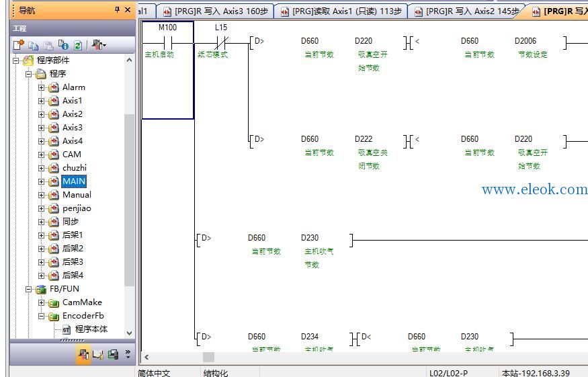Click L02/L02-P in the status bar

click(448, 373)
